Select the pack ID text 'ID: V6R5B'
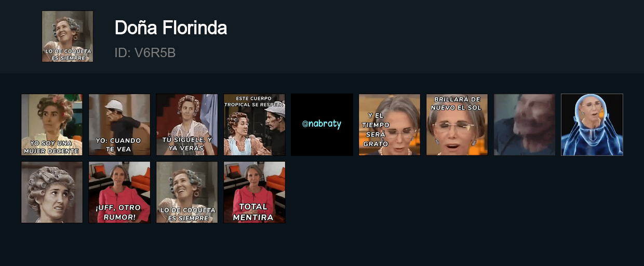Viewport: 644px width, 266px height. pyautogui.click(x=145, y=52)
